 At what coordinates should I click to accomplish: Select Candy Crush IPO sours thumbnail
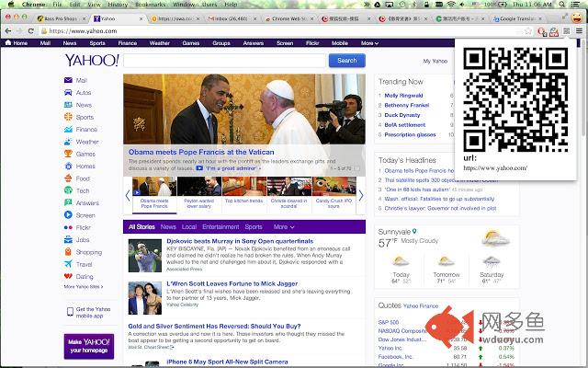[334, 192]
